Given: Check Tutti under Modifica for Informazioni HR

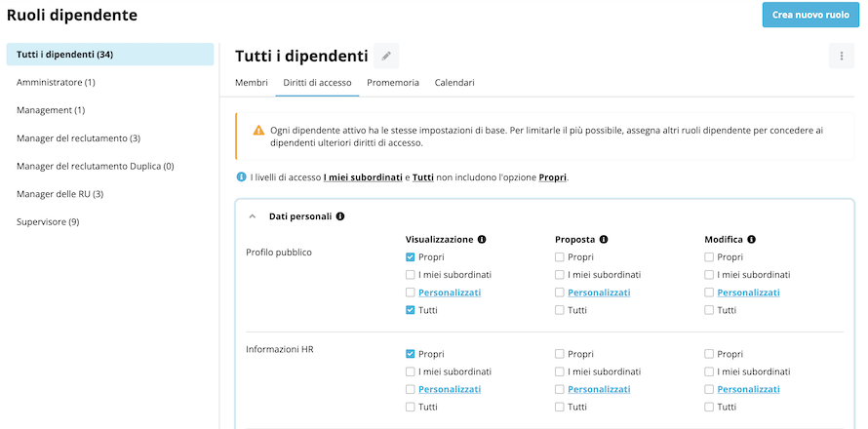Looking at the screenshot, I should point(709,407).
